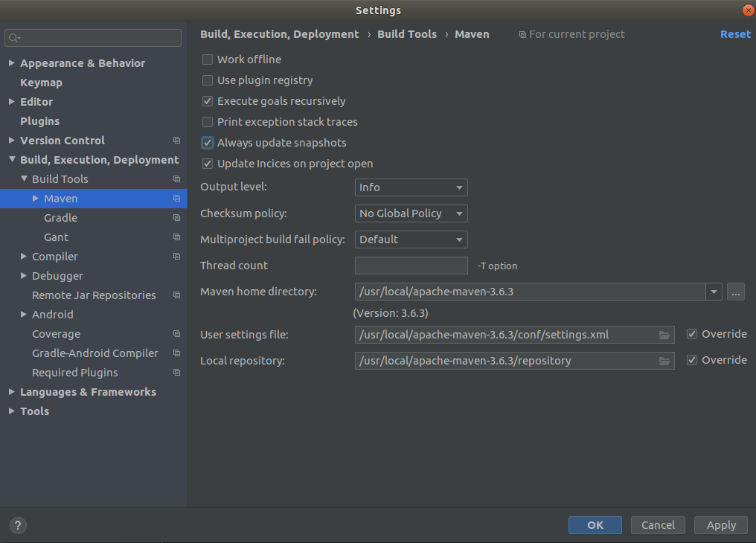Screen dimensions: 756x543
Task: Click the project-level icon beside Version Control
Action: click(x=176, y=141)
